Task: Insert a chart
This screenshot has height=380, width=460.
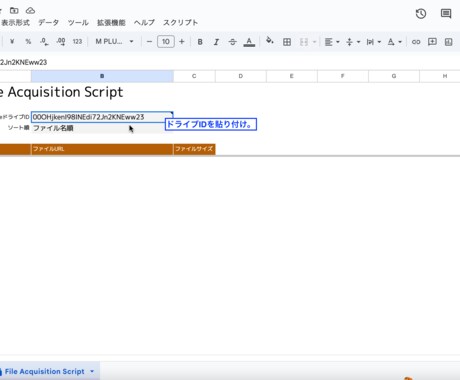Action: pyautogui.click(x=449, y=42)
